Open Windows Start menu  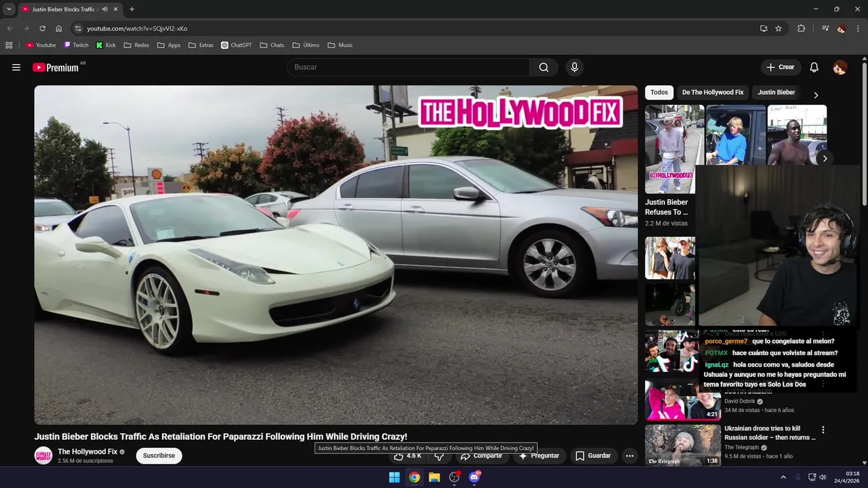pos(394,477)
